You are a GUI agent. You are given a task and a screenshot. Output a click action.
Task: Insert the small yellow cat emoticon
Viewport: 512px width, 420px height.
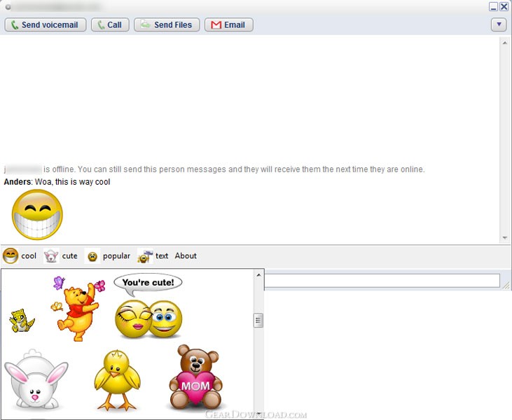pos(21,321)
